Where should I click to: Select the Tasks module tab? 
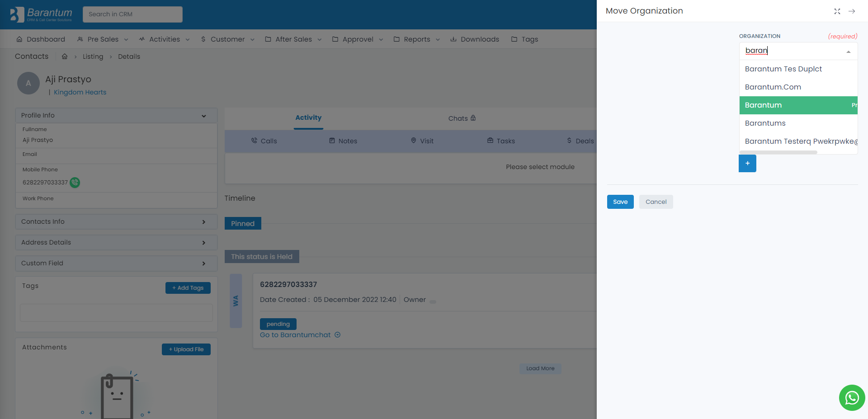click(501, 141)
